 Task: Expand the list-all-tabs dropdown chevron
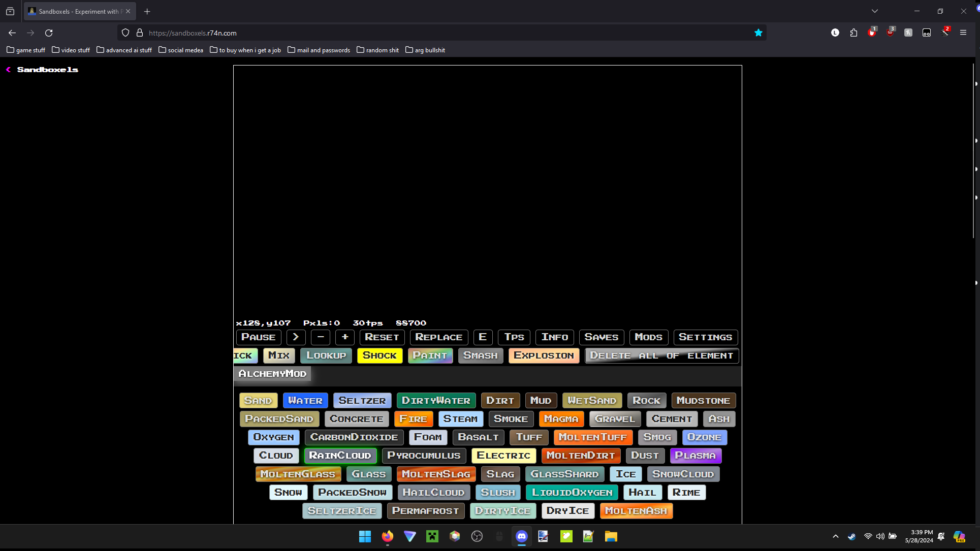[874, 11]
